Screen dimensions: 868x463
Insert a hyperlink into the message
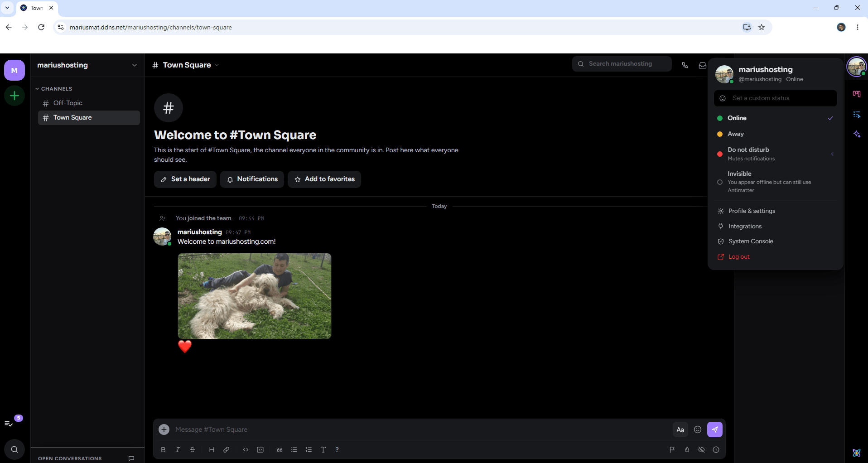coord(226,450)
